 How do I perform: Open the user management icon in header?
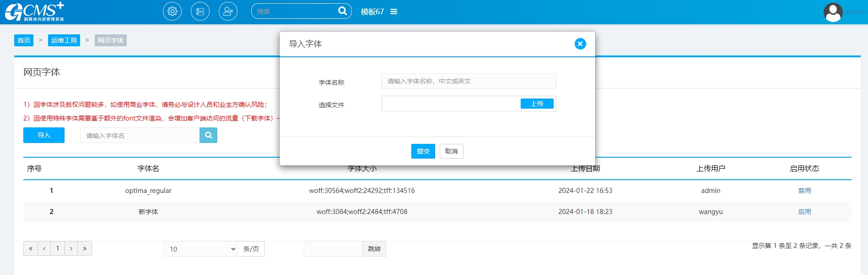[x=228, y=11]
